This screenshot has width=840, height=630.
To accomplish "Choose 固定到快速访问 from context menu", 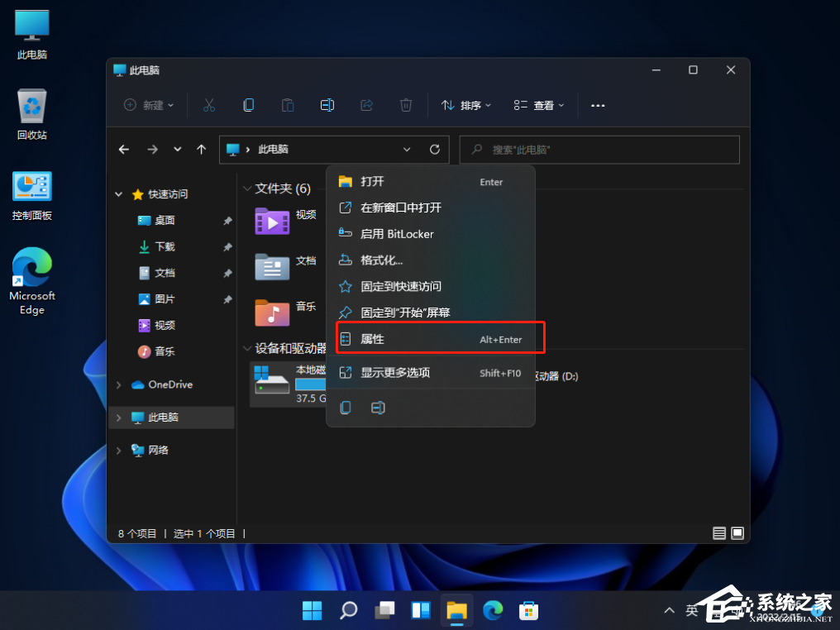I will tap(431, 287).
